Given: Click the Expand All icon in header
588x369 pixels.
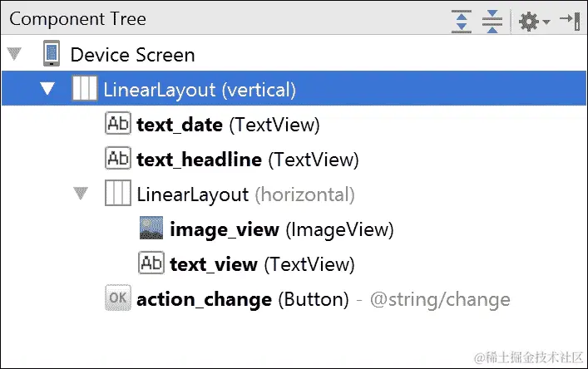Looking at the screenshot, I should click(462, 19).
